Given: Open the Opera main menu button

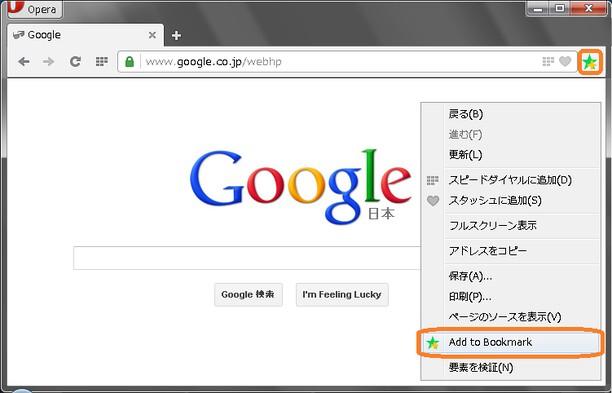Looking at the screenshot, I should tap(34, 9).
